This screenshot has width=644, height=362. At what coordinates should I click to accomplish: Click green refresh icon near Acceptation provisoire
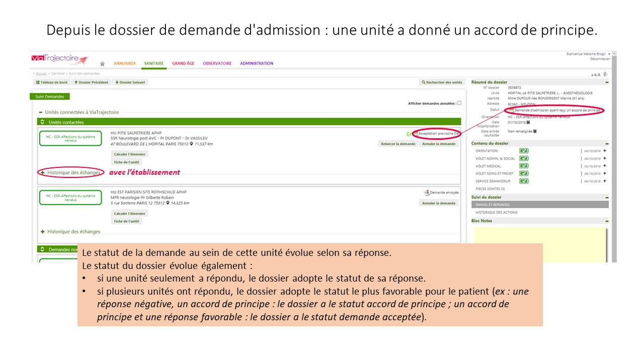(409, 134)
